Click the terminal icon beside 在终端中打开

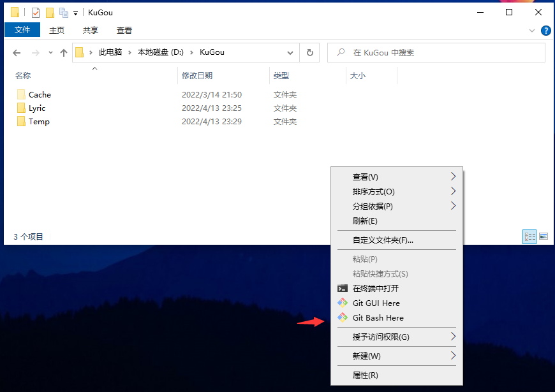343,288
